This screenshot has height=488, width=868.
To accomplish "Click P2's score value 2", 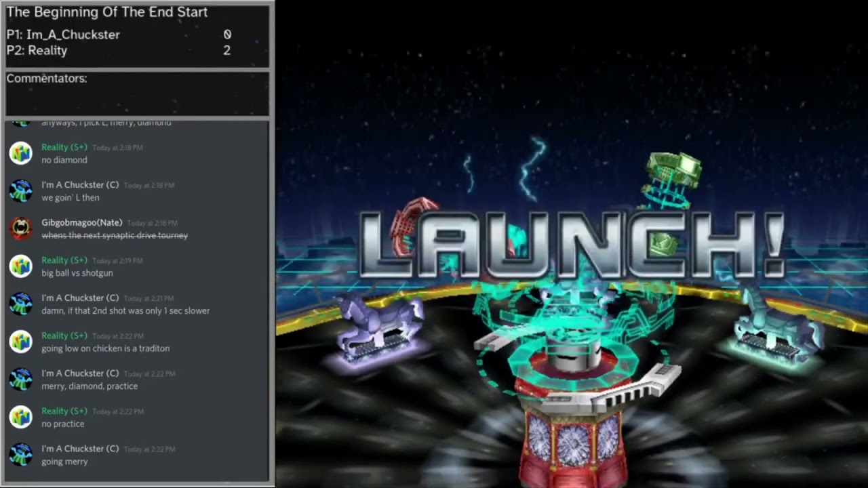I will tap(227, 50).
